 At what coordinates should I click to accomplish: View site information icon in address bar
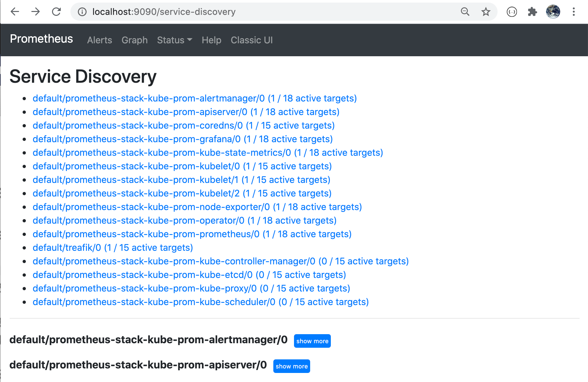[x=82, y=12]
